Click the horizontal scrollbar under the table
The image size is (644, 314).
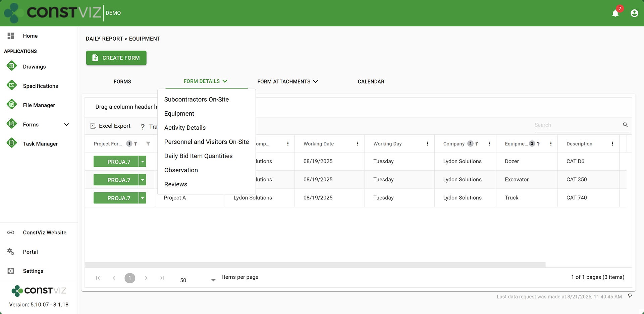point(315,265)
